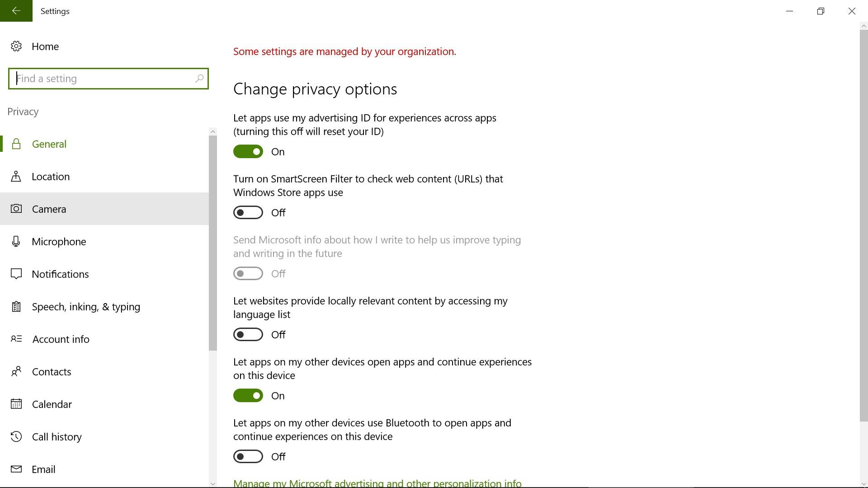Select the Camera icon in sidebar
The width and height of the screenshot is (868, 488).
16,209
